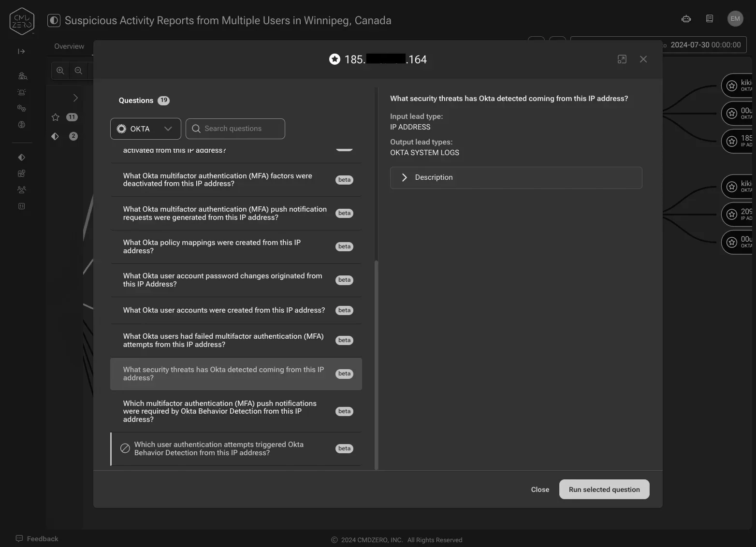Image resolution: width=756 pixels, height=547 pixels.
Task: Click the CMD ZERO hexagon logo
Action: pos(22,21)
